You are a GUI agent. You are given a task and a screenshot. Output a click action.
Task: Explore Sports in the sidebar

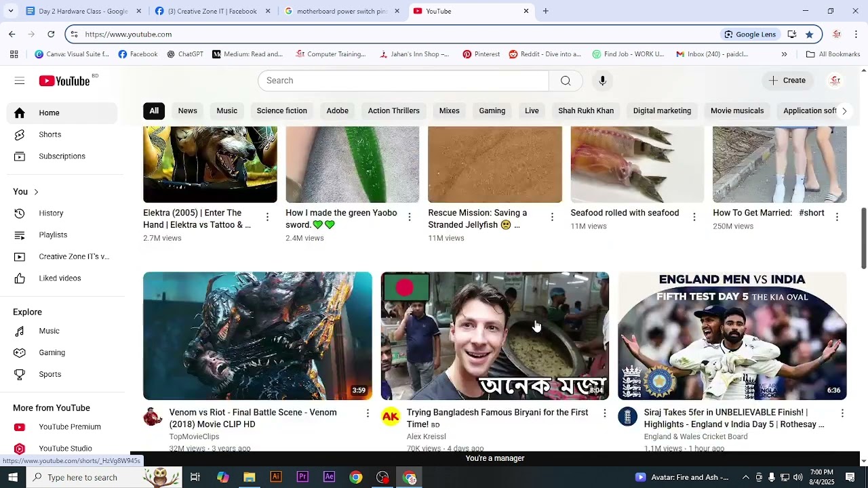[62, 374]
